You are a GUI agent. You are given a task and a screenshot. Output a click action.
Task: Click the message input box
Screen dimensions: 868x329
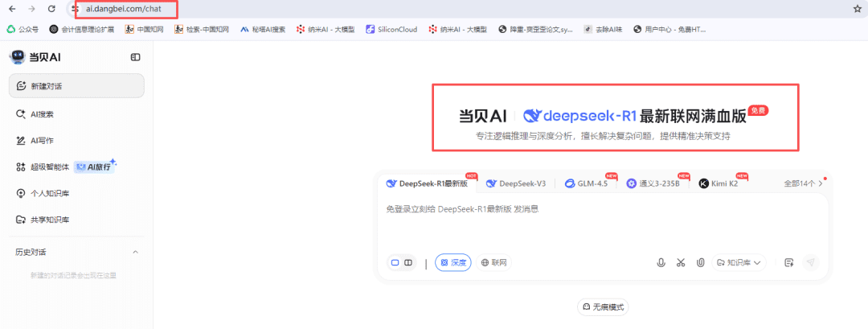coord(603,221)
